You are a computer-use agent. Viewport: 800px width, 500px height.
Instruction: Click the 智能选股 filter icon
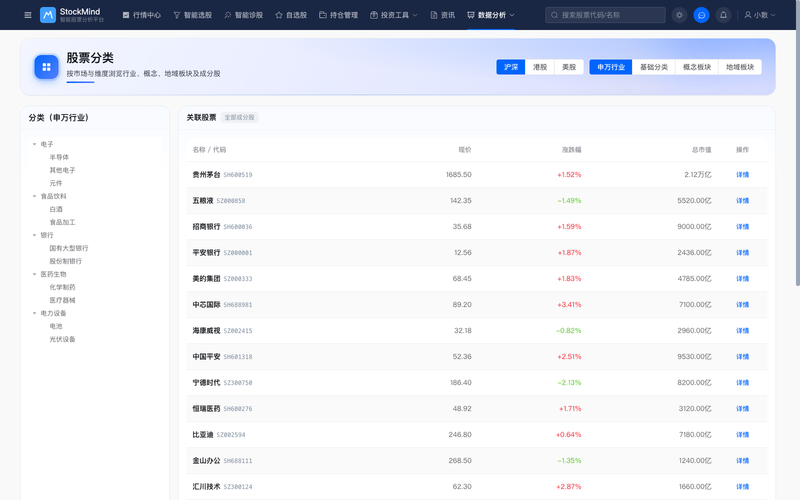point(177,15)
